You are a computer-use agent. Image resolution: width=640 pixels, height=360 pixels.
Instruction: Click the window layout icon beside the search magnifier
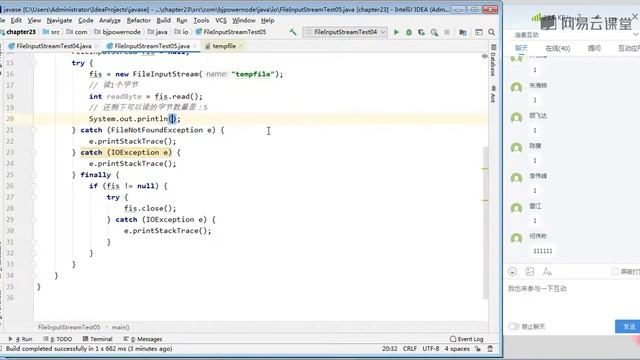pos(478,32)
